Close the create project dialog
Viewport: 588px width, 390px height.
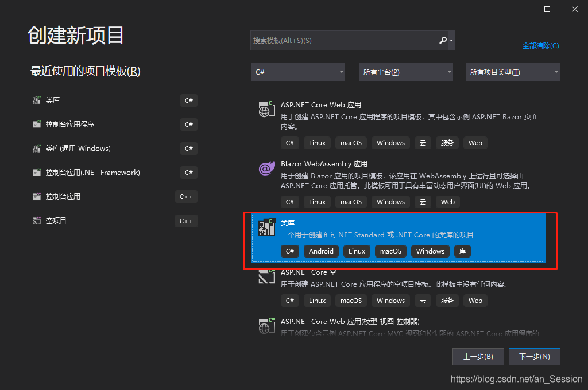[574, 9]
